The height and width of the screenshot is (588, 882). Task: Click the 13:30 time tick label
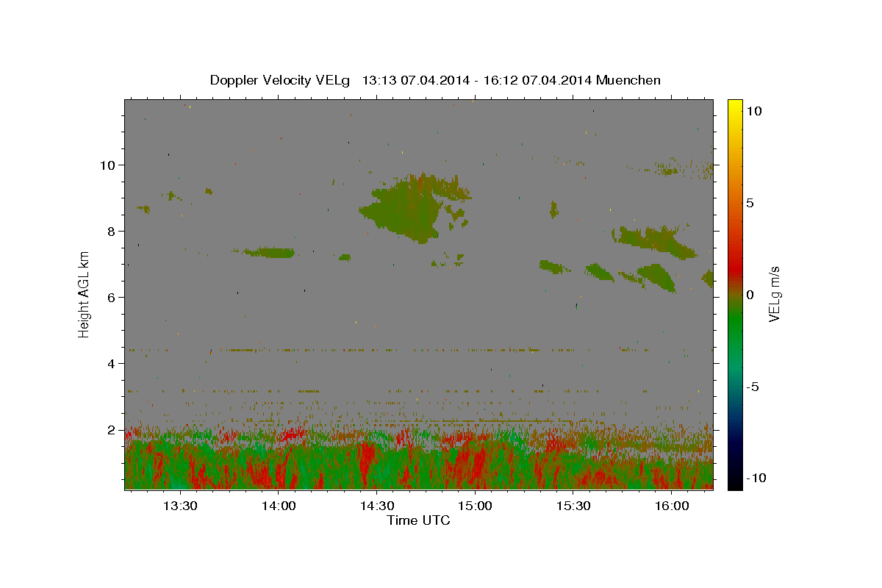click(180, 506)
